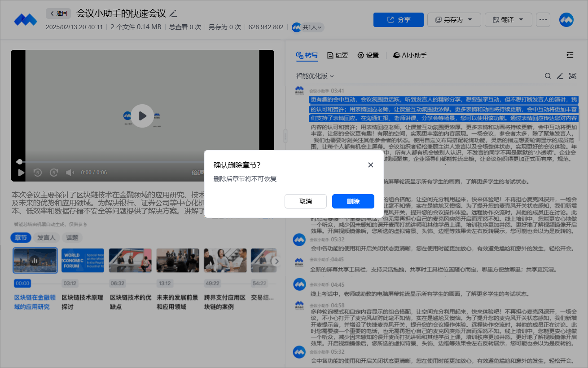The image size is (588, 368).
Task: Edit the meeting title with the pencil icon
Action: [174, 13]
